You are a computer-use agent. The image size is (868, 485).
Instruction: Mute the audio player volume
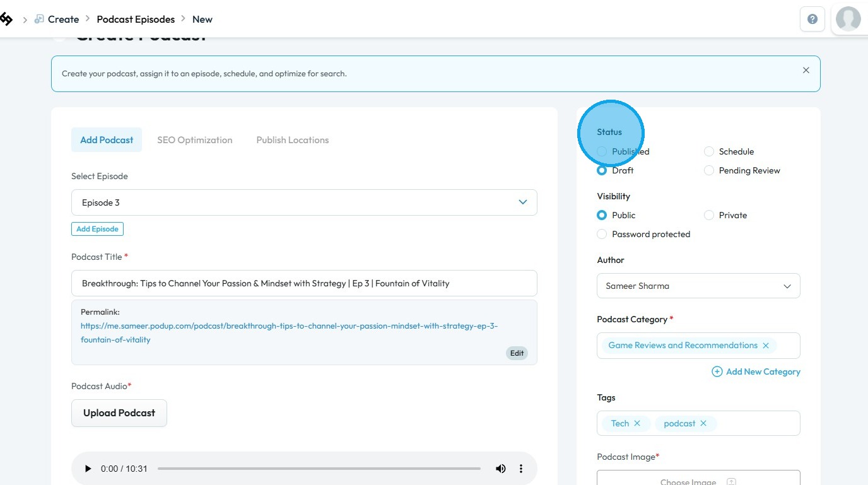500,469
